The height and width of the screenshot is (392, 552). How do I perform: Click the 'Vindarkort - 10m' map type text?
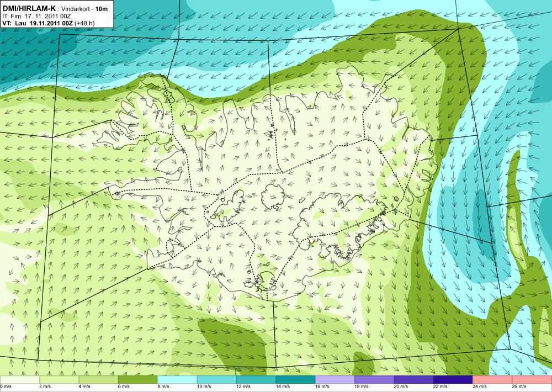[84, 9]
